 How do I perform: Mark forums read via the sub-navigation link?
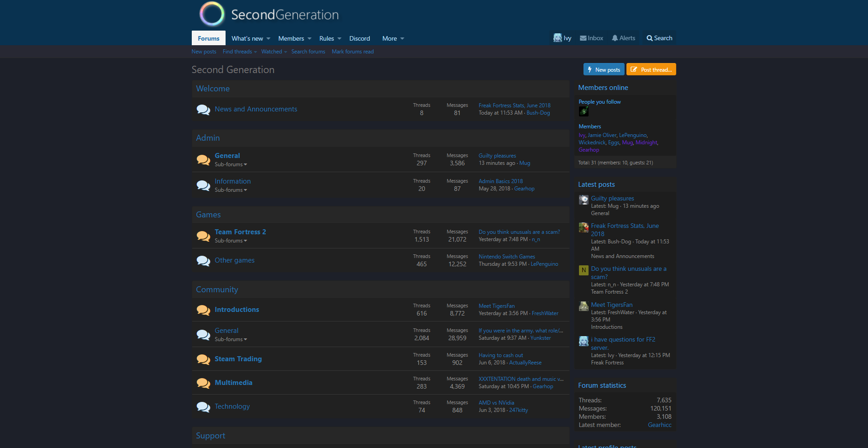352,52
